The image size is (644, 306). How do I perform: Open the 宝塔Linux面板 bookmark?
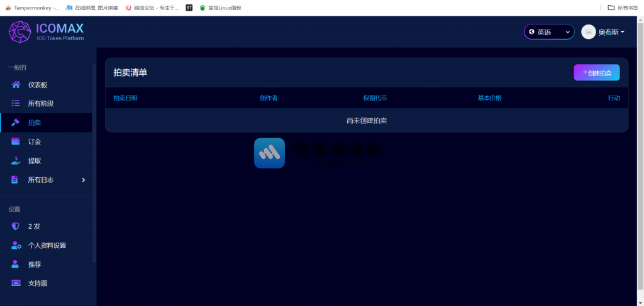(220, 8)
